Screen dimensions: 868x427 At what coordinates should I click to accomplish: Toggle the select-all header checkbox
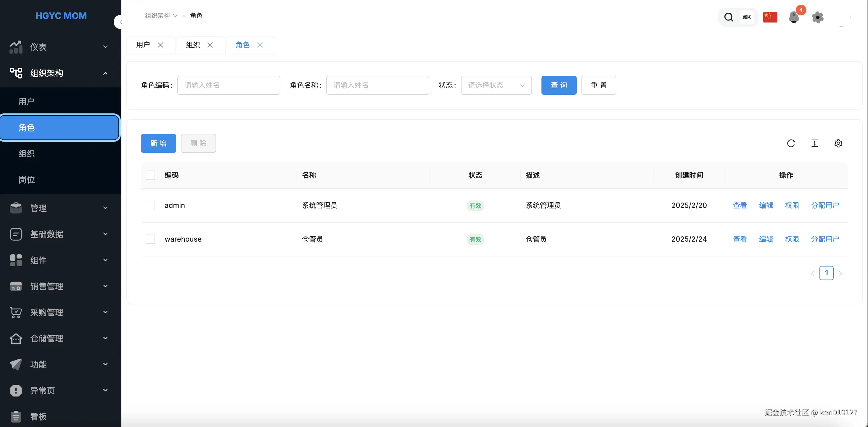(150, 175)
